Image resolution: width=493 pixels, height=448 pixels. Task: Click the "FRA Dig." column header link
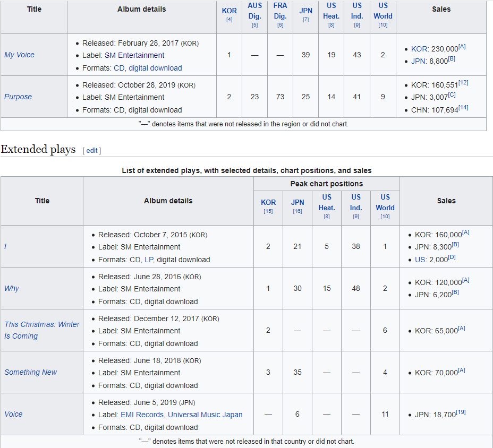click(x=280, y=11)
